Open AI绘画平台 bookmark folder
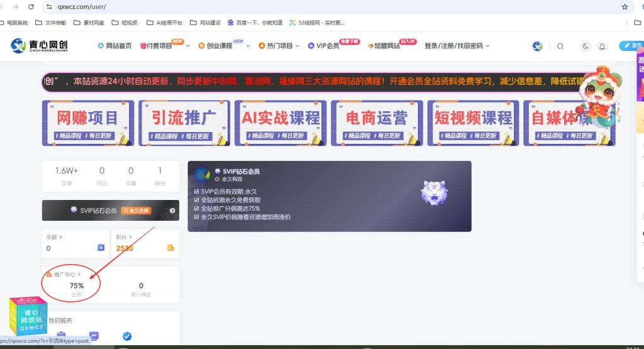Screen dimensions: 644x349 click(164, 23)
